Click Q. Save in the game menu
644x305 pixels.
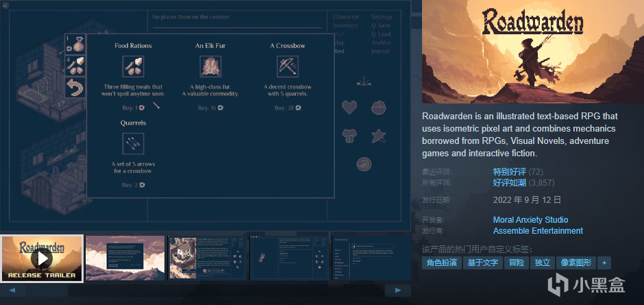click(381, 25)
